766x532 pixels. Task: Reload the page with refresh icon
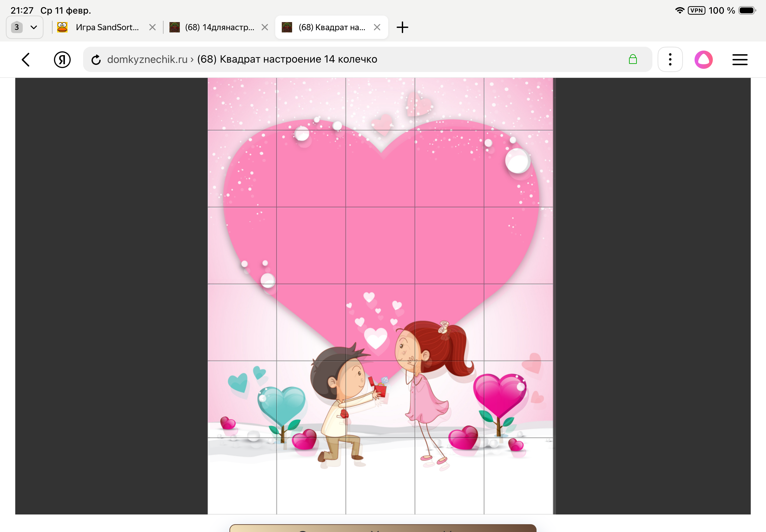96,60
